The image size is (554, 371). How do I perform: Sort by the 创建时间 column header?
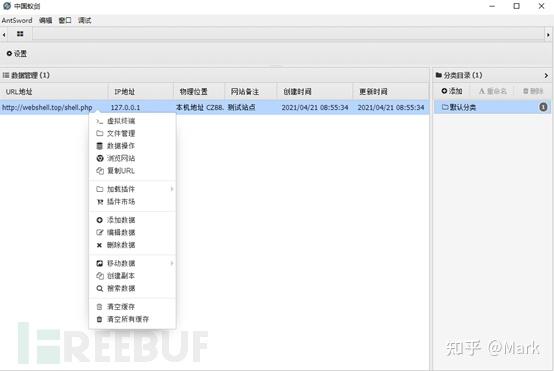point(314,92)
